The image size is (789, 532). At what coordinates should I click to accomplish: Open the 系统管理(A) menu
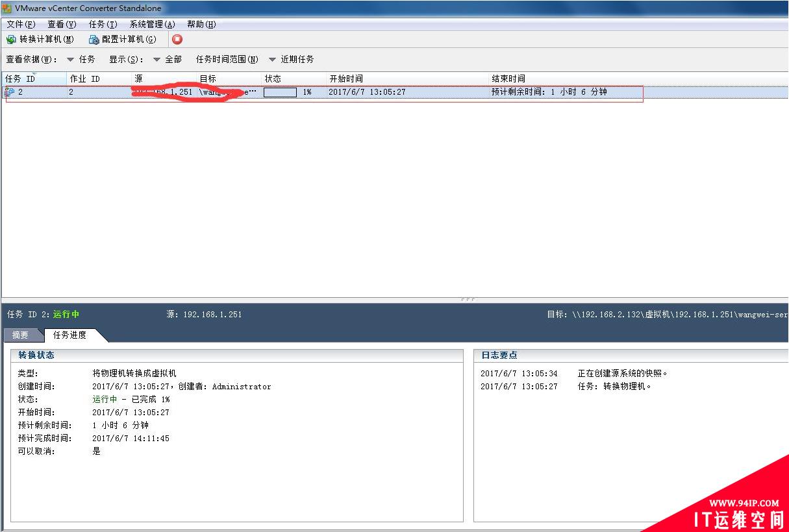153,24
